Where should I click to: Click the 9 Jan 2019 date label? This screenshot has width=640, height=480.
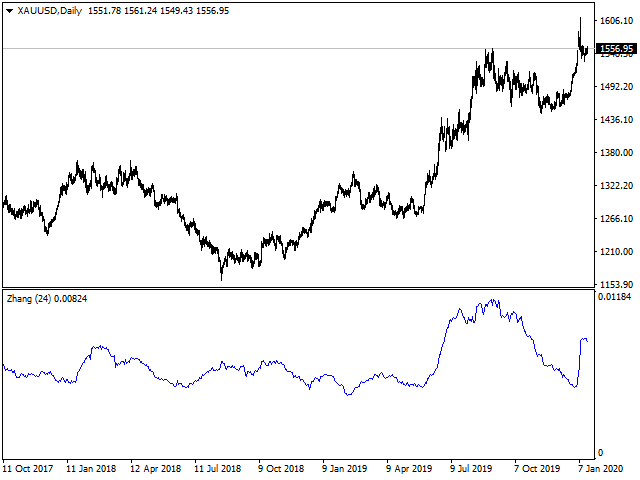[x=344, y=469]
